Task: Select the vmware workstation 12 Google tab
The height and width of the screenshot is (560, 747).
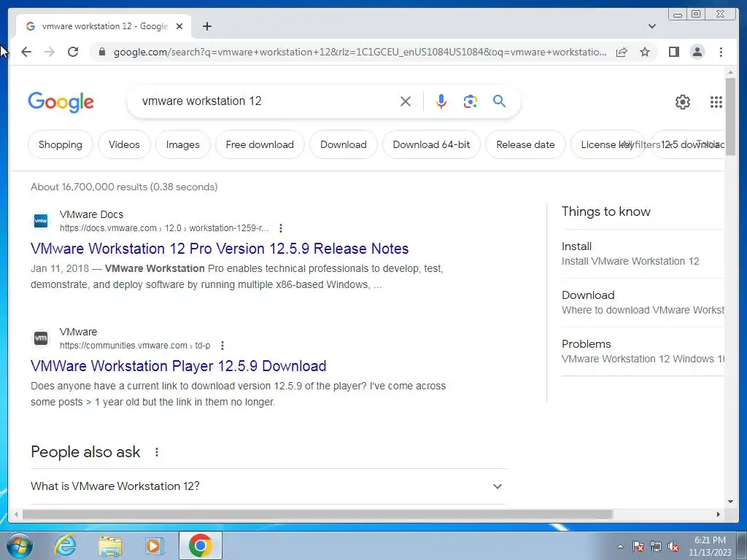Action: pos(104,26)
